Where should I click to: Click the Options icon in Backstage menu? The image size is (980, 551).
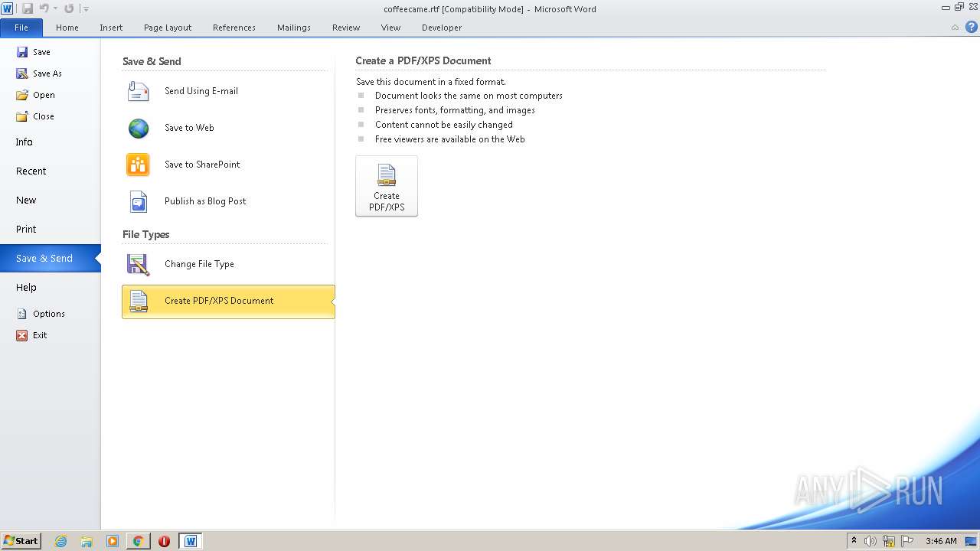[22, 314]
